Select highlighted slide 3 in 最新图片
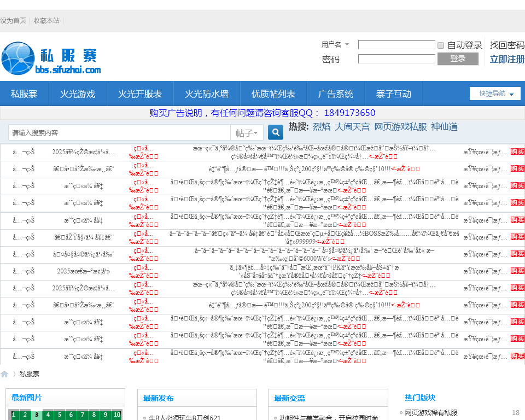Viewport: 525px width, 420px height. 37,415
